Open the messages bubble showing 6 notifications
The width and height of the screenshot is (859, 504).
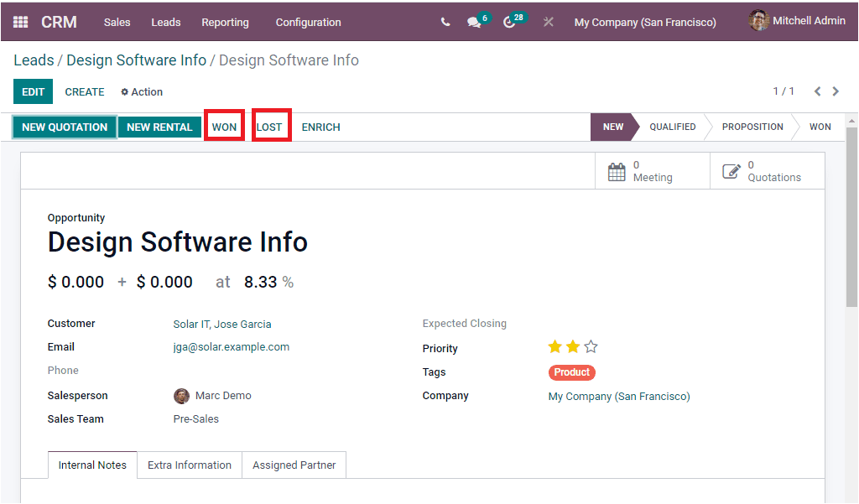click(x=473, y=22)
